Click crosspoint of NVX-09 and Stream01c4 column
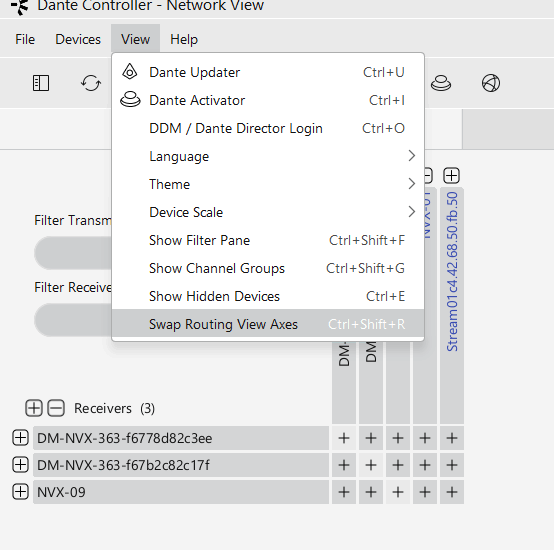554x550 pixels. [x=452, y=492]
